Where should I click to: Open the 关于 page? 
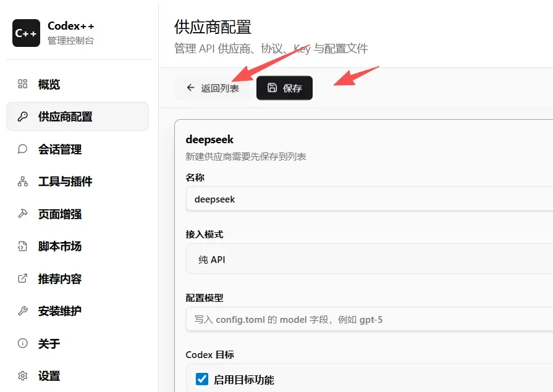[x=78, y=343]
